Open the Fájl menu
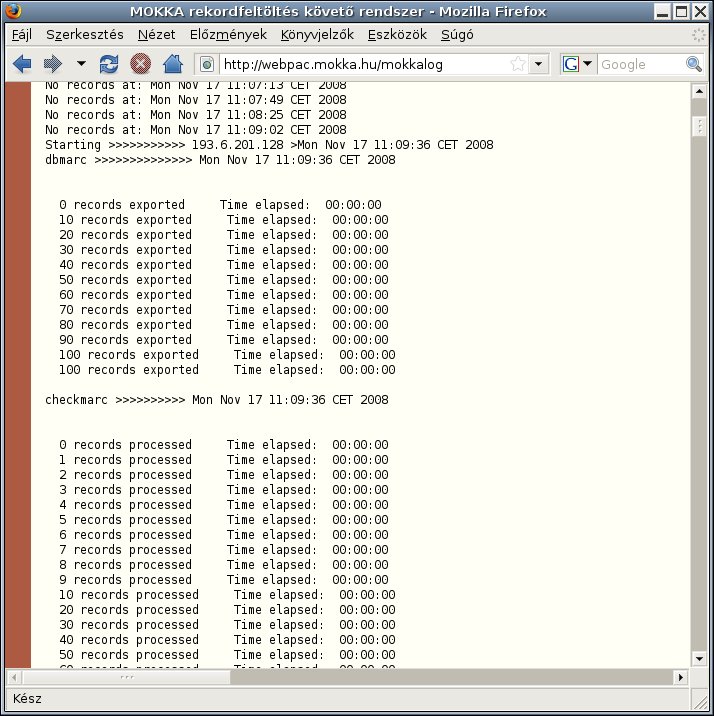This screenshot has height=716, width=714. point(21,34)
